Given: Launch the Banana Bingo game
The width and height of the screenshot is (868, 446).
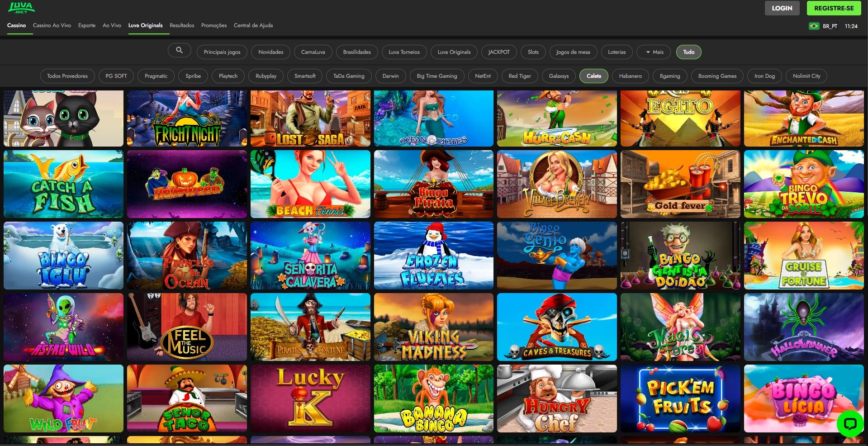Looking at the screenshot, I should pyautogui.click(x=433, y=399).
